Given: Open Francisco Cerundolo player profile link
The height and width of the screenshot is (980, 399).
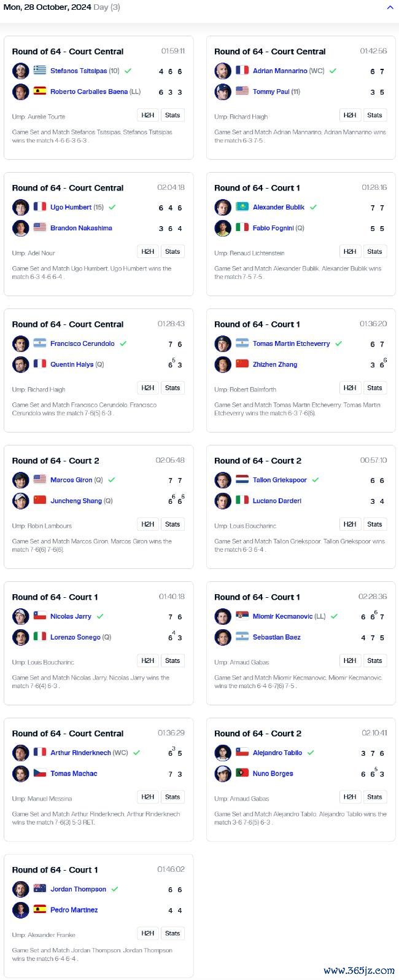Looking at the screenshot, I should coord(82,343).
